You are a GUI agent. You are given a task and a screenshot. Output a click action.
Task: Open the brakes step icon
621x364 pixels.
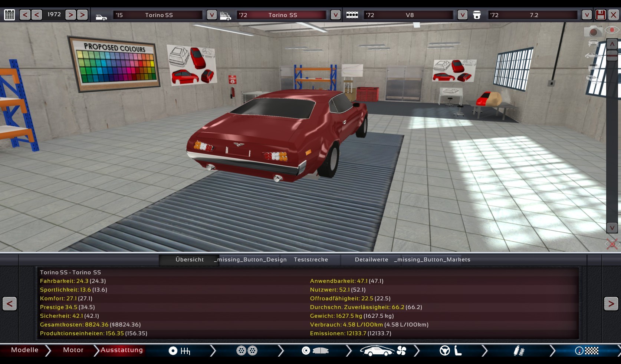click(x=315, y=351)
